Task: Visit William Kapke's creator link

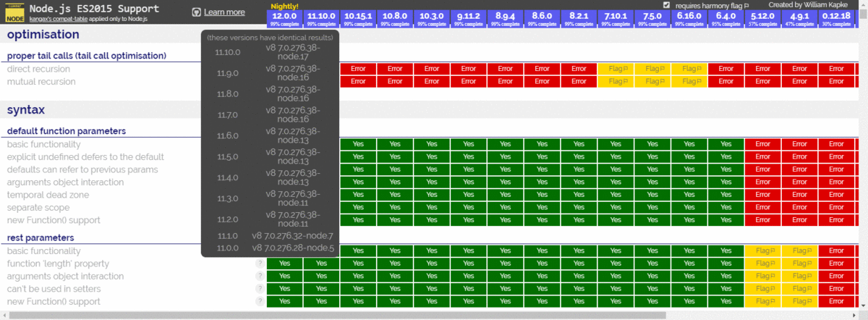Action: click(x=808, y=4)
